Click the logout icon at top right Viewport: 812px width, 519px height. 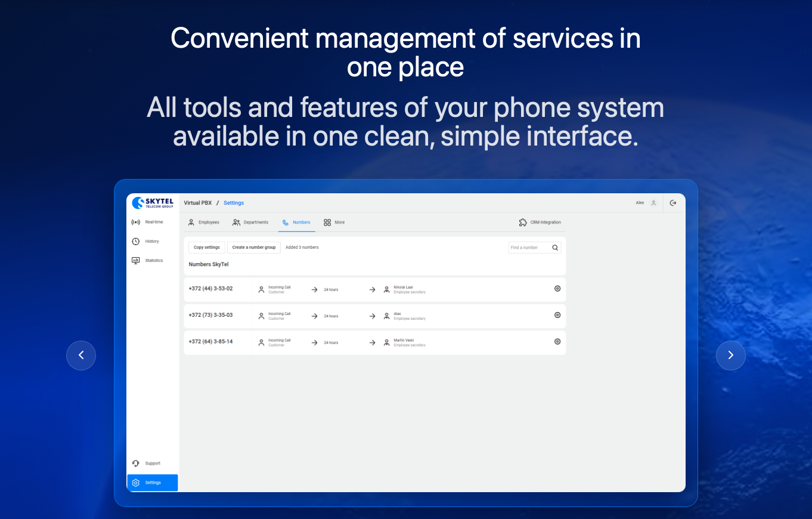pyautogui.click(x=672, y=203)
